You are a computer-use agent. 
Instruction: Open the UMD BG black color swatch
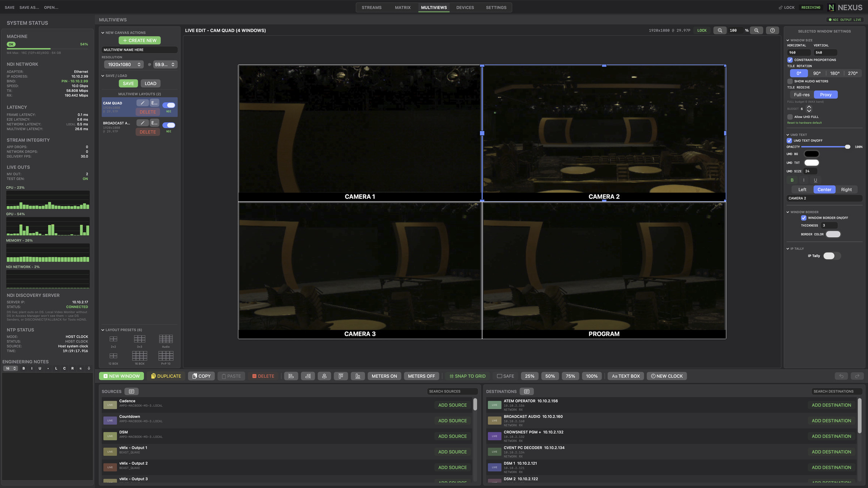pyautogui.click(x=812, y=154)
